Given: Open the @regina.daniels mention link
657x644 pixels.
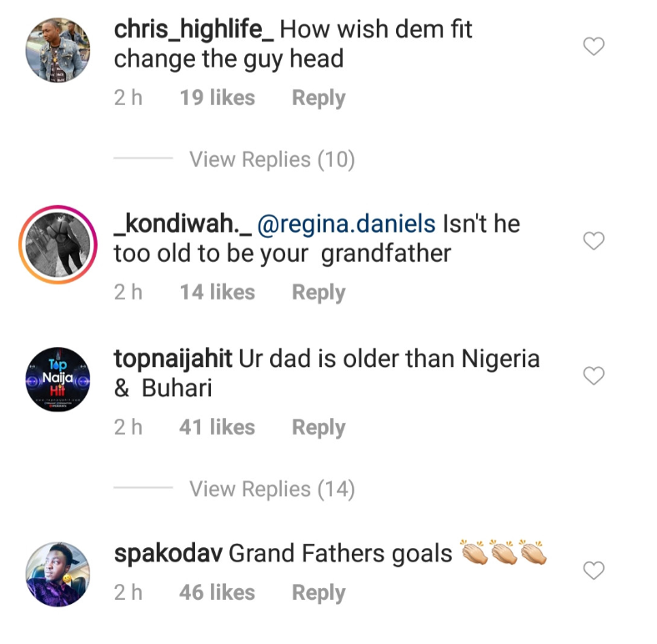Looking at the screenshot, I should 347,224.
